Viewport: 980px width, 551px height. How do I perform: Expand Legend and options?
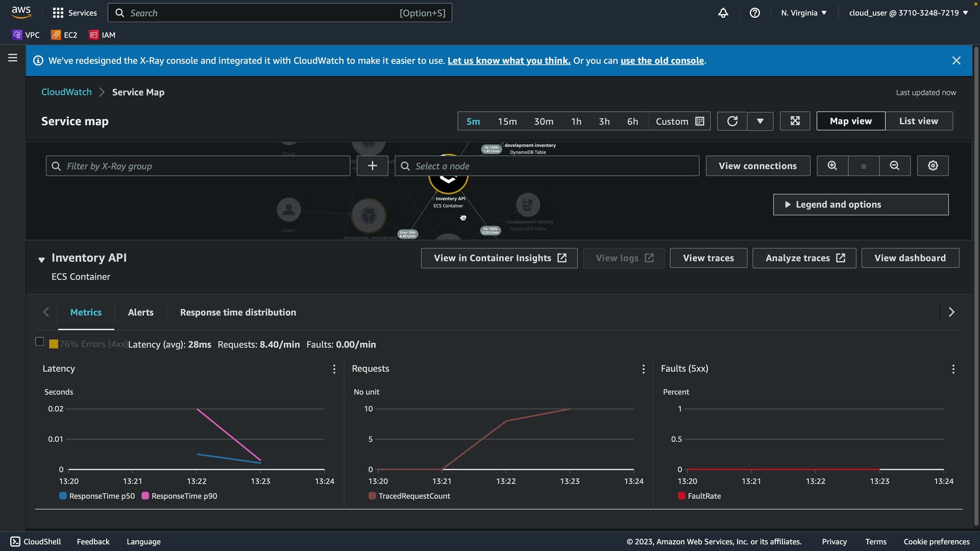(x=861, y=205)
